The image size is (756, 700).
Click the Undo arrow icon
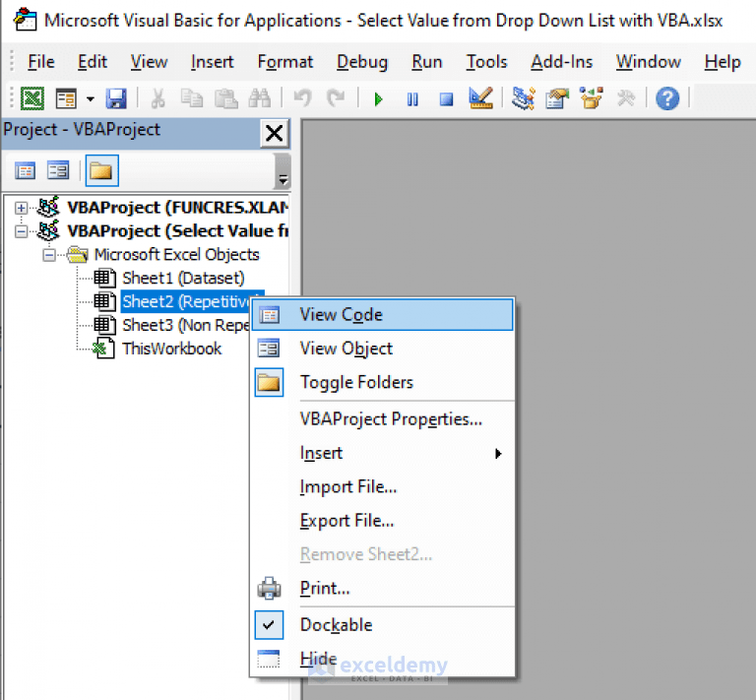[302, 98]
